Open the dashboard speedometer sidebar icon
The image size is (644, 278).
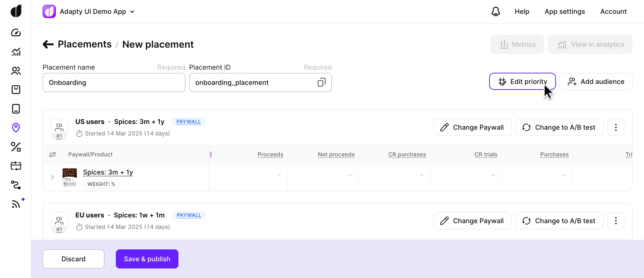(x=16, y=33)
